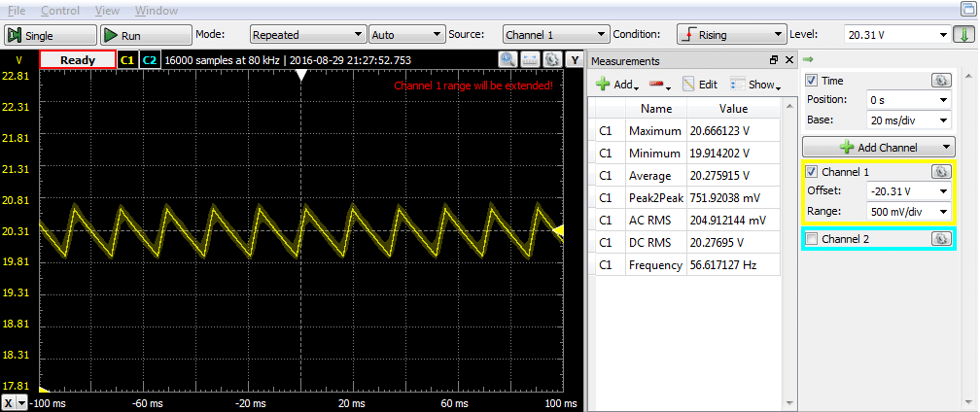This screenshot has height=412, width=980.
Task: Uncheck the Time checkbox
Action: click(x=813, y=81)
